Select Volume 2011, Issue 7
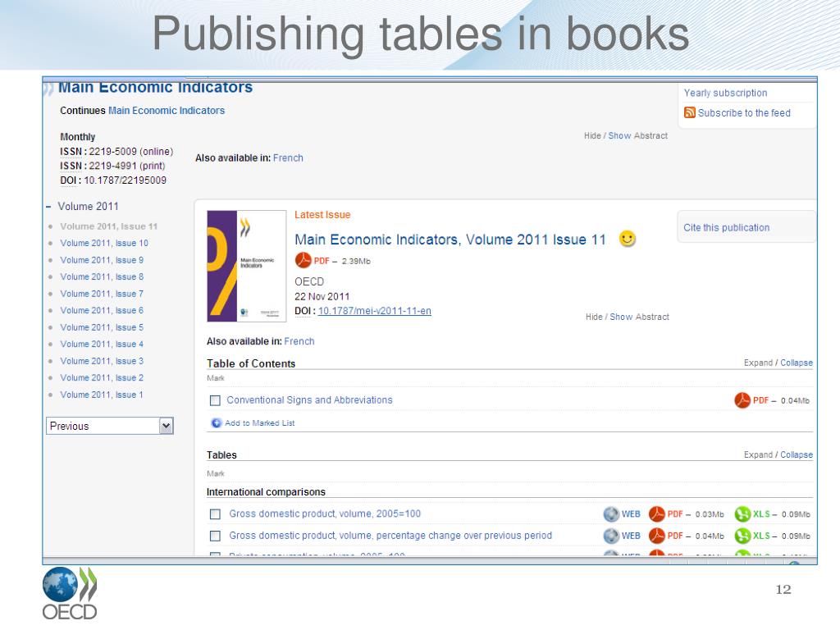Screen dimensions: 840x630 (102, 294)
